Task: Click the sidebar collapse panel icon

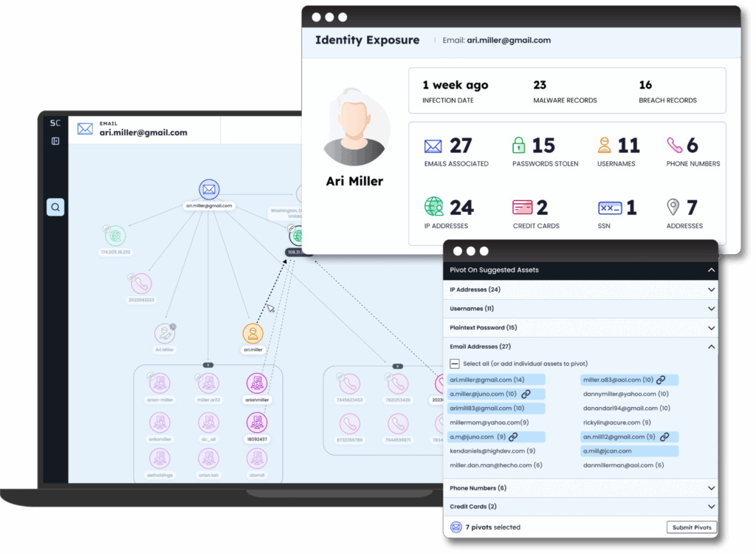Action: [55, 141]
